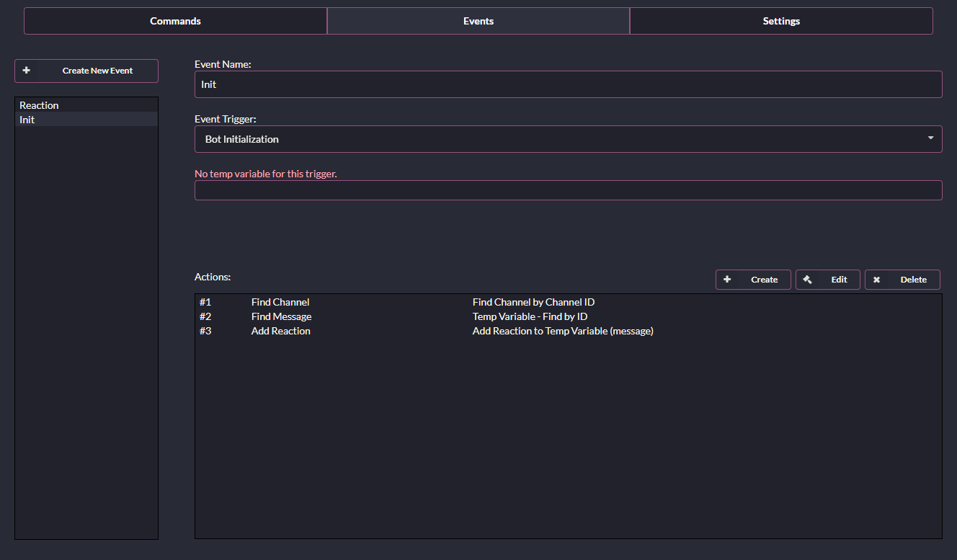Click the Create button to add an action

coord(753,280)
